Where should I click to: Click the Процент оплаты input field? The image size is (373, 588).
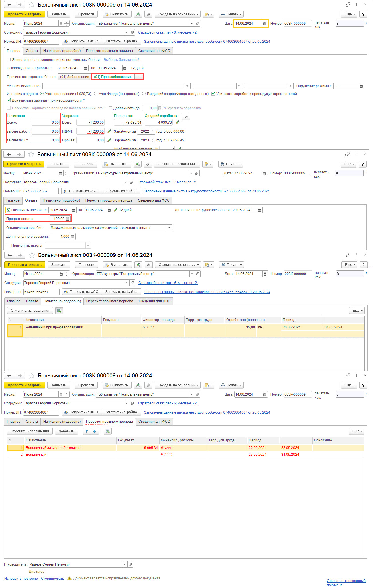58,219
